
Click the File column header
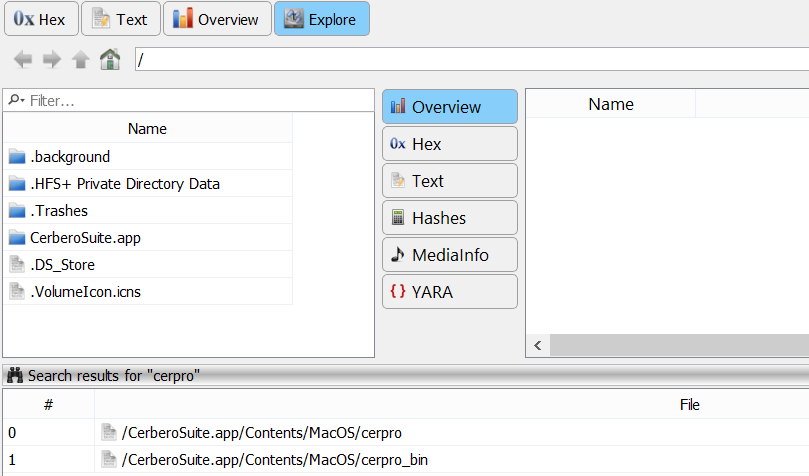[690, 405]
